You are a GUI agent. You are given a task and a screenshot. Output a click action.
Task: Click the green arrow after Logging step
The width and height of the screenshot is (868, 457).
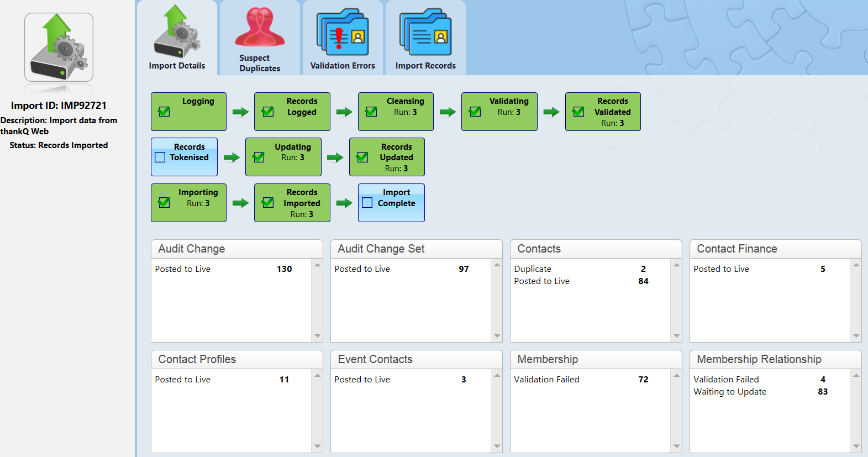(240, 112)
